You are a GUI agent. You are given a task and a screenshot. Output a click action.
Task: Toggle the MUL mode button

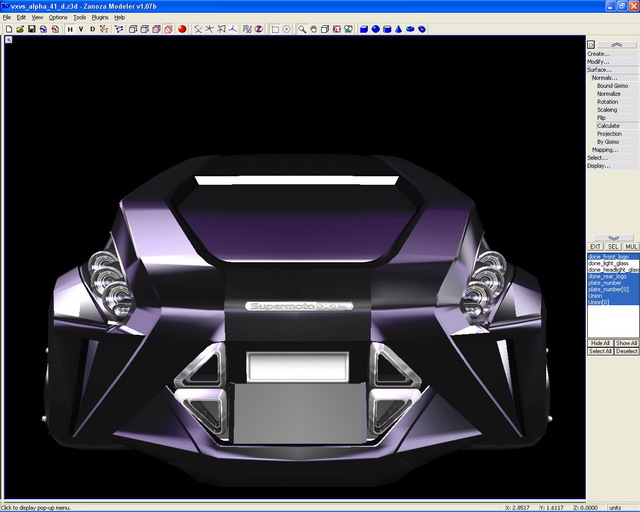coord(631,246)
